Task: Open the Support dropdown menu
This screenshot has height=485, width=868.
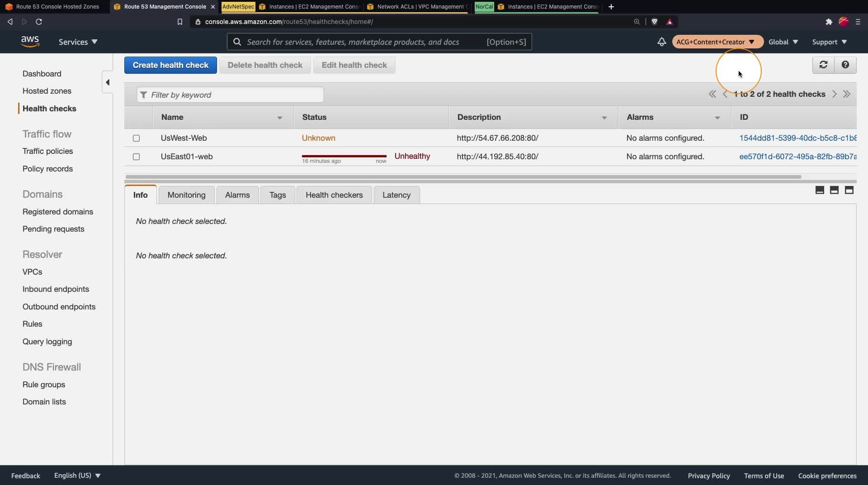Action: click(830, 42)
